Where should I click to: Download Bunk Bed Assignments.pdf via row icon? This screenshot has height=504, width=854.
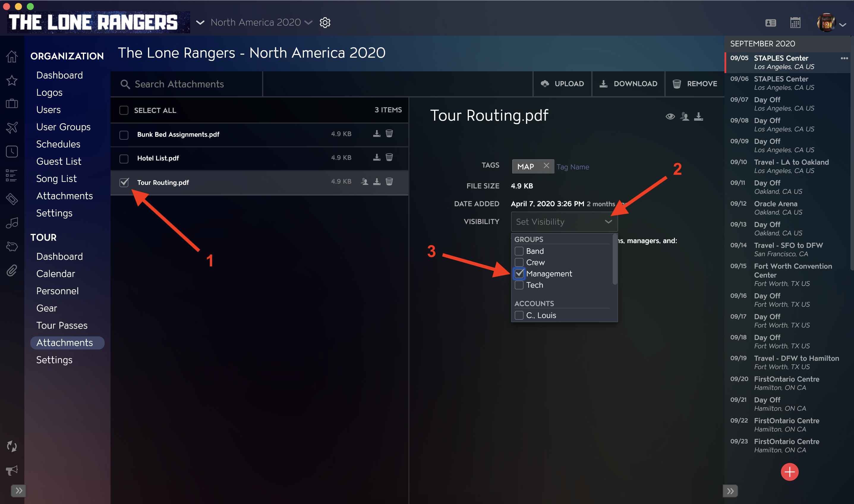click(376, 133)
